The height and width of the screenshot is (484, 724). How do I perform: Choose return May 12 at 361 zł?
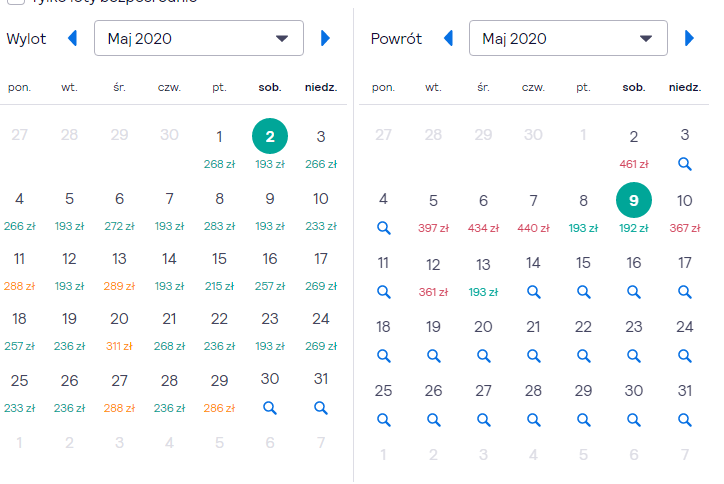pos(434,277)
